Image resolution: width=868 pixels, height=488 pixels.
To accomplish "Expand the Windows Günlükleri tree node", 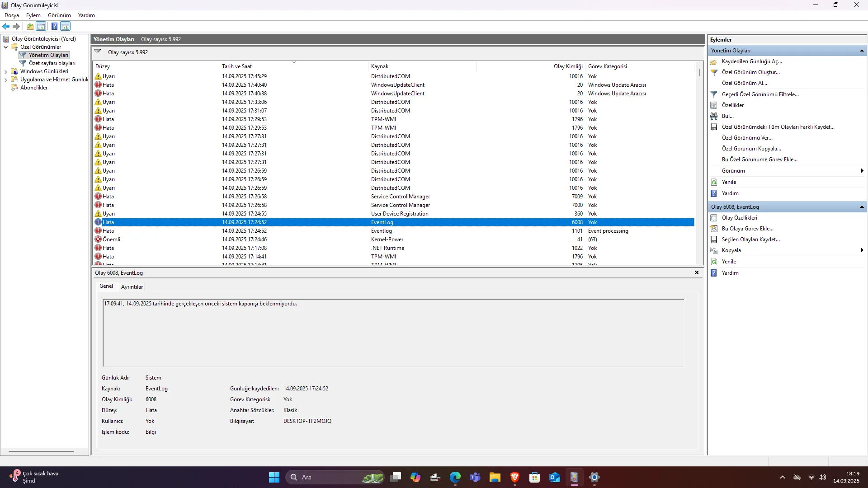I will [x=5, y=71].
